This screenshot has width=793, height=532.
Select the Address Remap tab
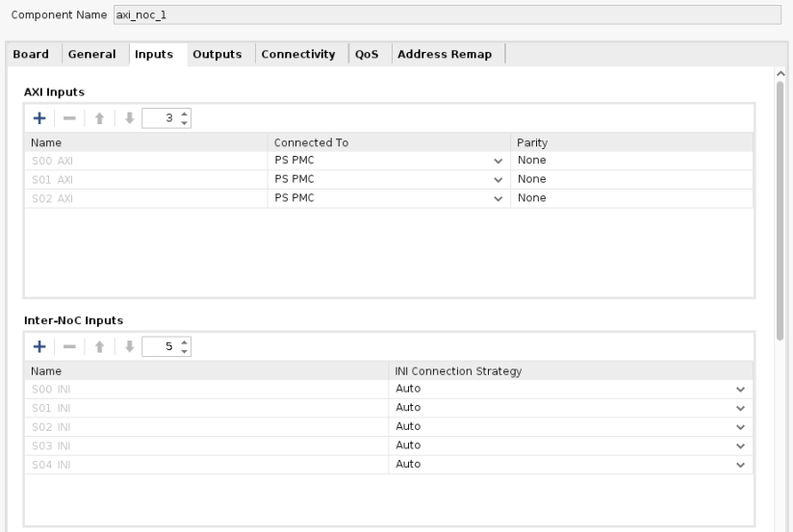[444, 55]
